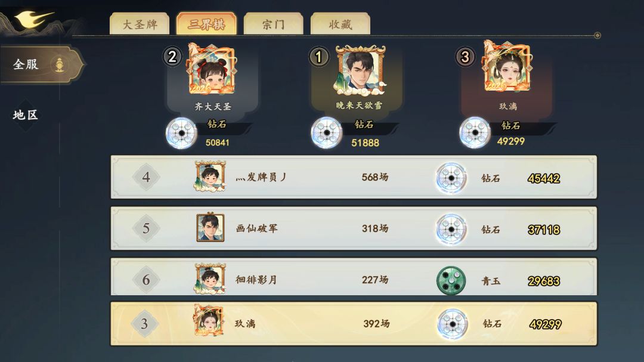Click diamond rank badge with score 49299 in podium

point(475,133)
